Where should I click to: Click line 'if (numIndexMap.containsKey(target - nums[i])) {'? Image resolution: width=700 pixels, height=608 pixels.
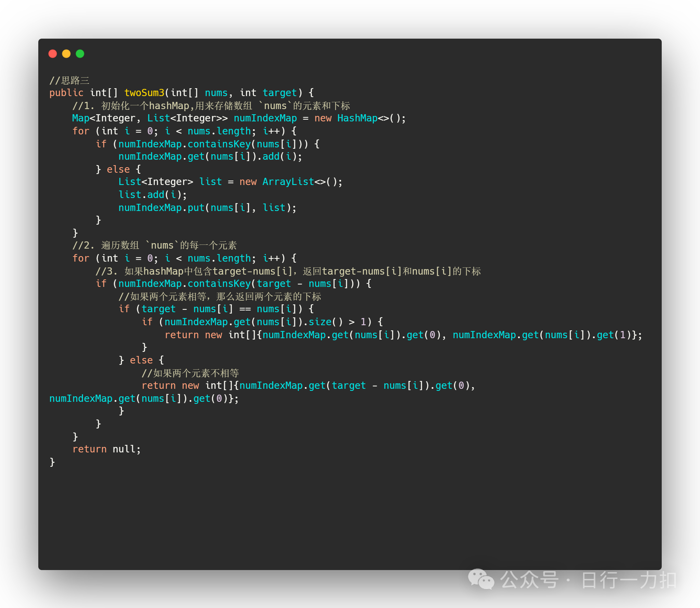pos(233,283)
